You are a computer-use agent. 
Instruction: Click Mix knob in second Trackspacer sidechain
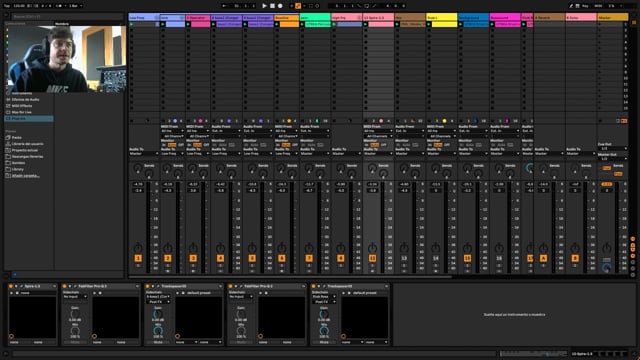[x=324, y=331]
